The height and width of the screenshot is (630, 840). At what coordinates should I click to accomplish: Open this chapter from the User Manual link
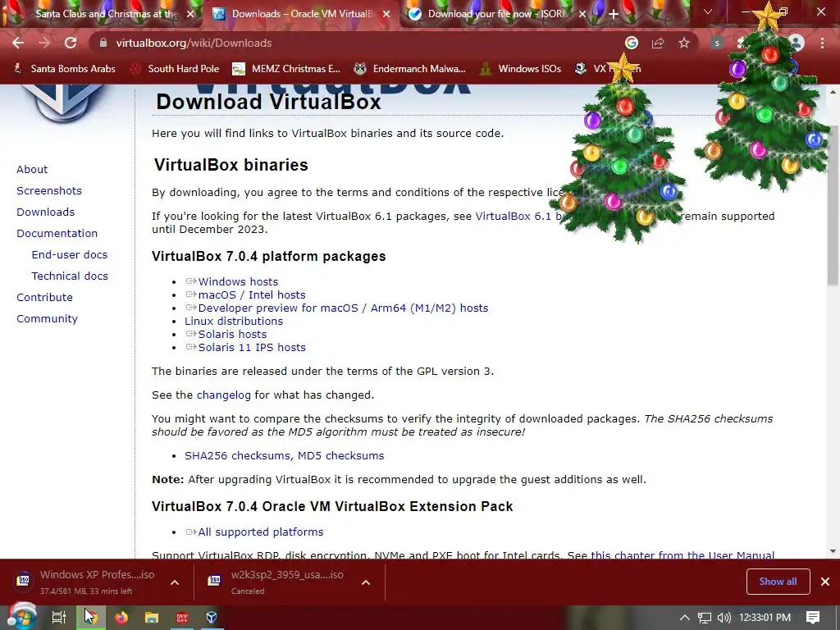pyautogui.click(x=682, y=555)
